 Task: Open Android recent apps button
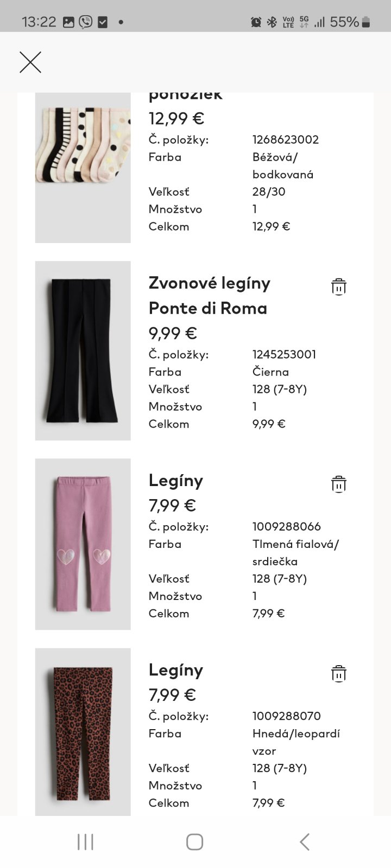tap(85, 842)
